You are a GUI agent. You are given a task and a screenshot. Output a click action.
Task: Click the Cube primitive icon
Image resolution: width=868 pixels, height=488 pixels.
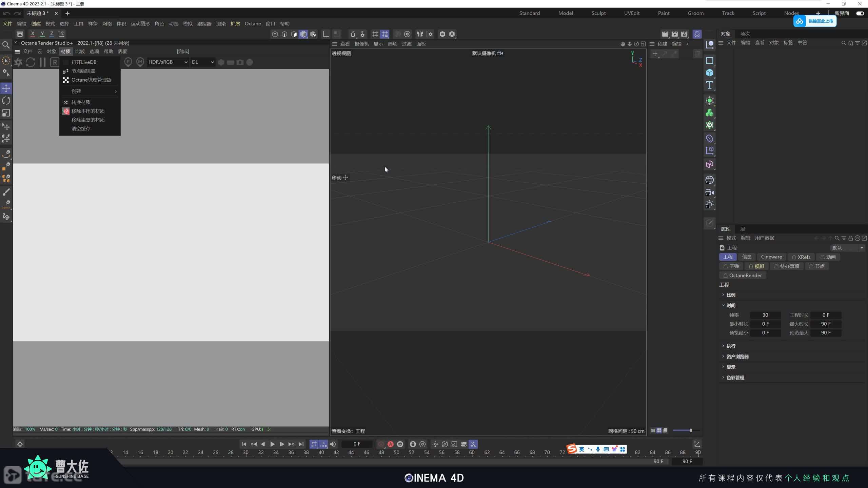tap(709, 73)
